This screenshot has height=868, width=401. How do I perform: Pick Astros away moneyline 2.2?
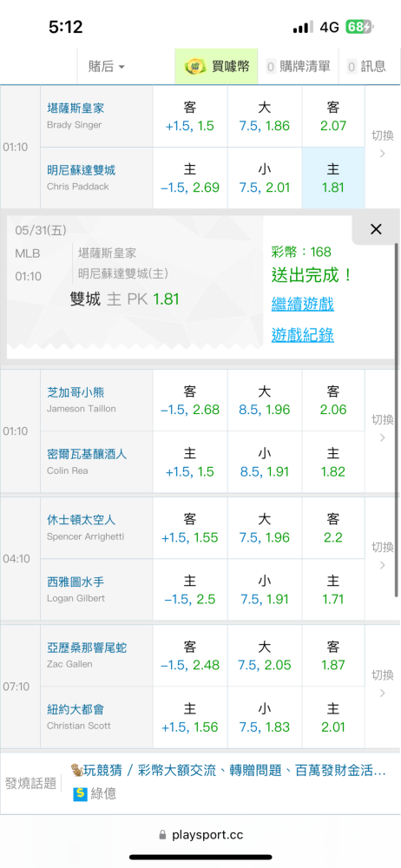(x=333, y=529)
